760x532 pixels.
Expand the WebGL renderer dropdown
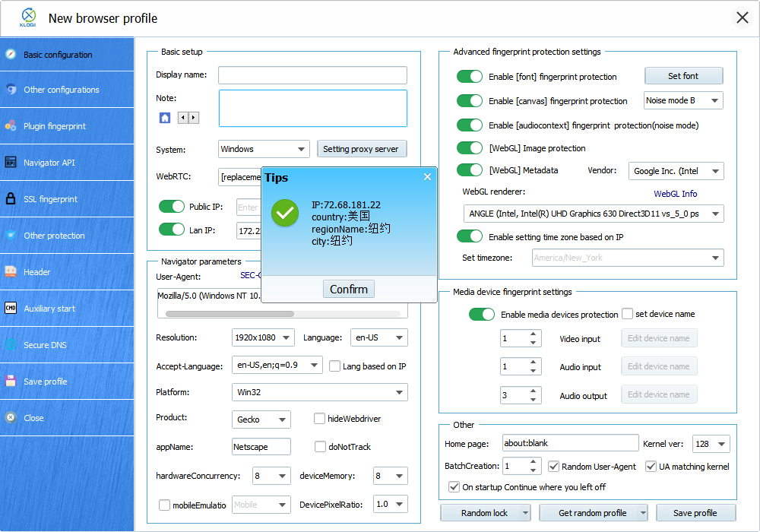tap(594, 214)
